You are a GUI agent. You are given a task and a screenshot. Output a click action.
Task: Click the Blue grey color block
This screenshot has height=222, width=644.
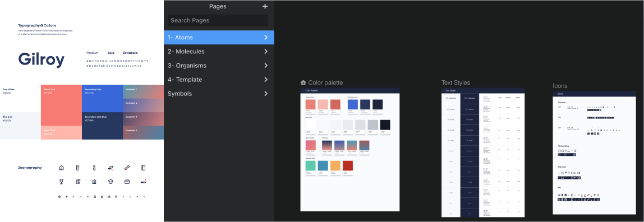pos(20,126)
